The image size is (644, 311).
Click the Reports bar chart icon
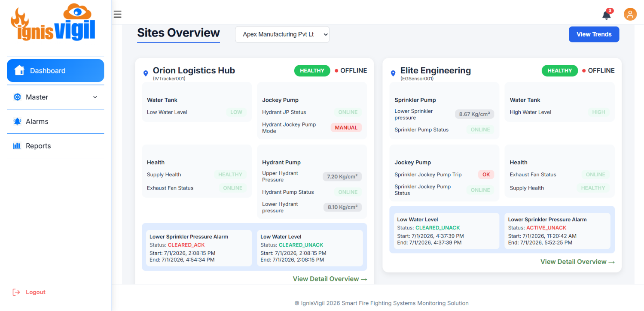[x=17, y=146]
